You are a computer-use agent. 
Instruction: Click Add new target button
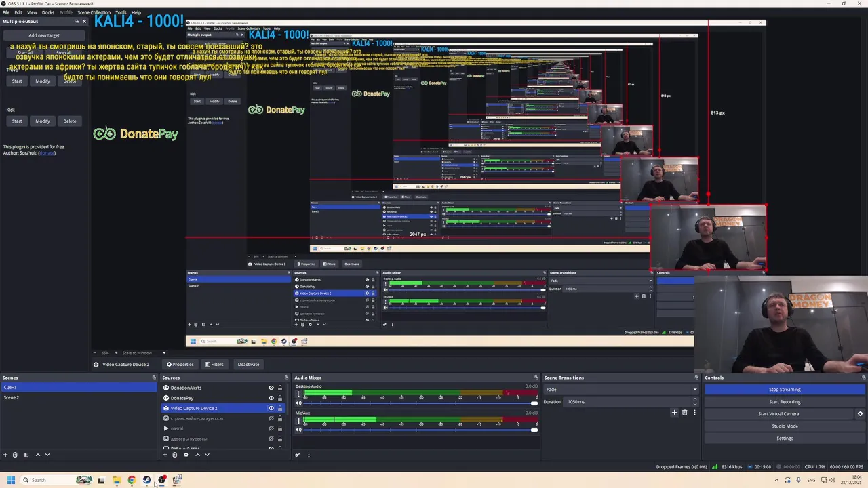tap(44, 35)
